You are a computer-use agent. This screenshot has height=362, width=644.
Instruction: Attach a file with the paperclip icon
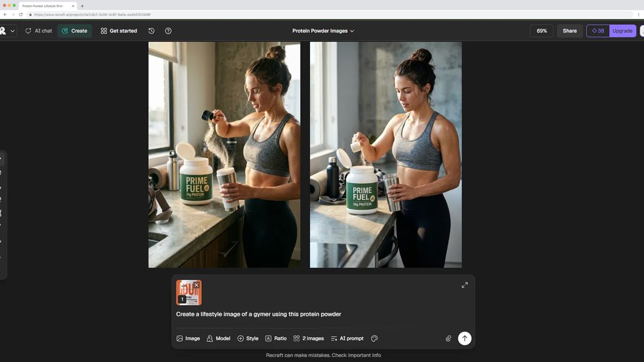click(x=448, y=338)
